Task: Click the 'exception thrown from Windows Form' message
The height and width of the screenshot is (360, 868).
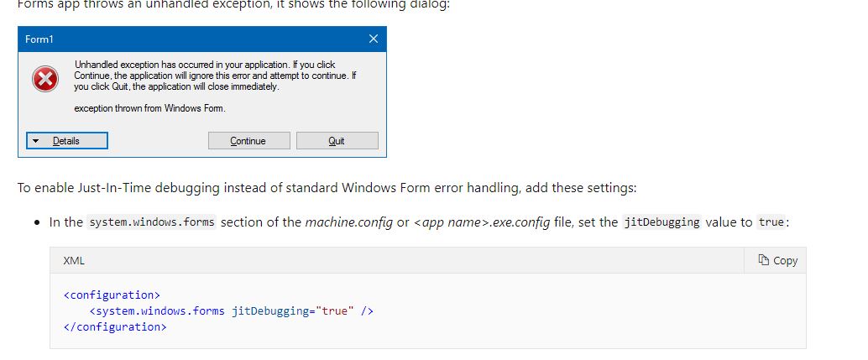Action: click(x=150, y=108)
